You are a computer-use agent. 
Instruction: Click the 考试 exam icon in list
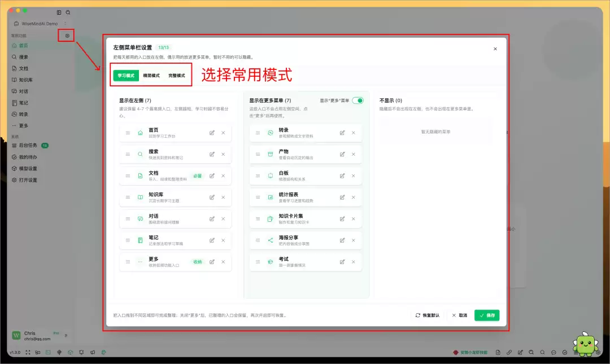(271, 262)
